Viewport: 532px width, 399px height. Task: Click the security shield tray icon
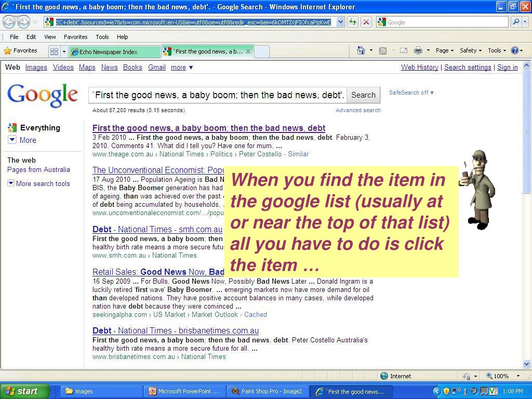point(446,391)
